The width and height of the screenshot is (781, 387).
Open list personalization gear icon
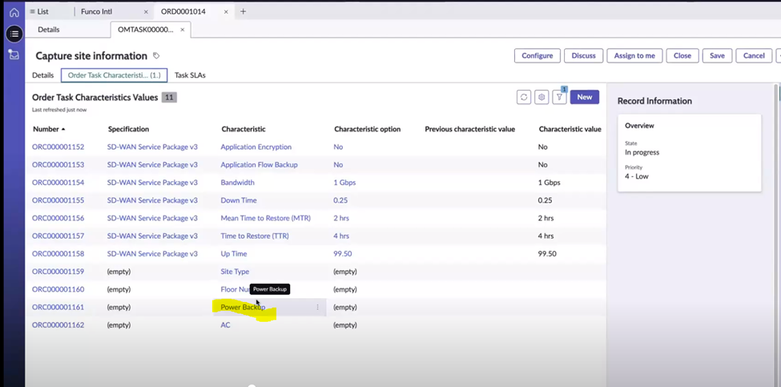tap(541, 97)
